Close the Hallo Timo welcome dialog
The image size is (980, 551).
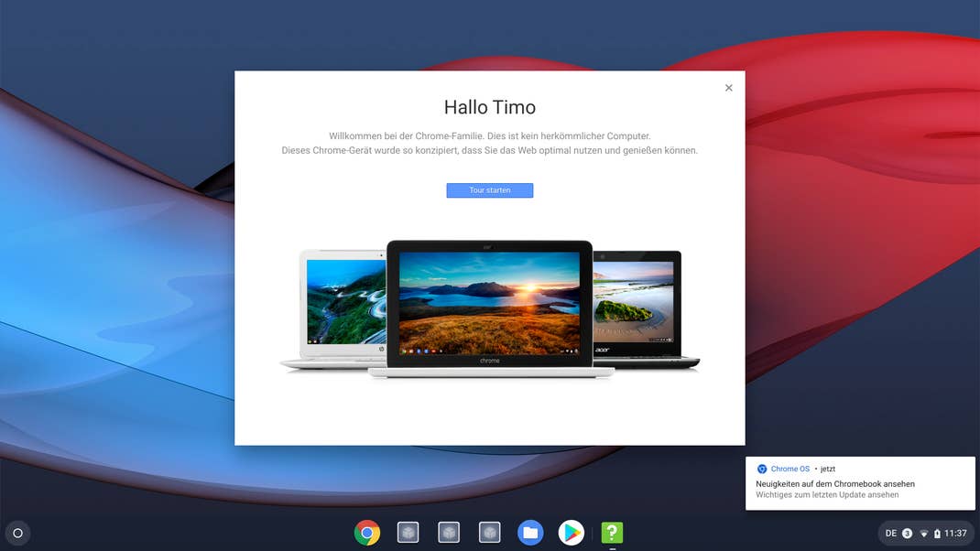coord(729,88)
